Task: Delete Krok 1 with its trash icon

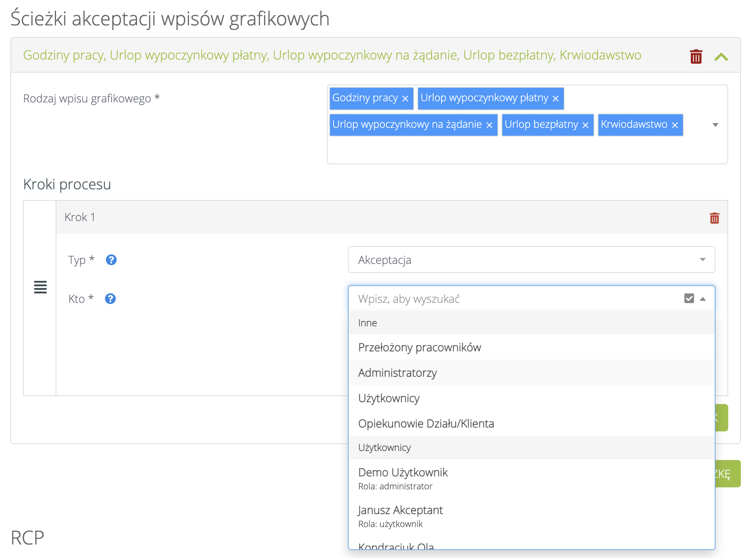Action: pos(714,218)
